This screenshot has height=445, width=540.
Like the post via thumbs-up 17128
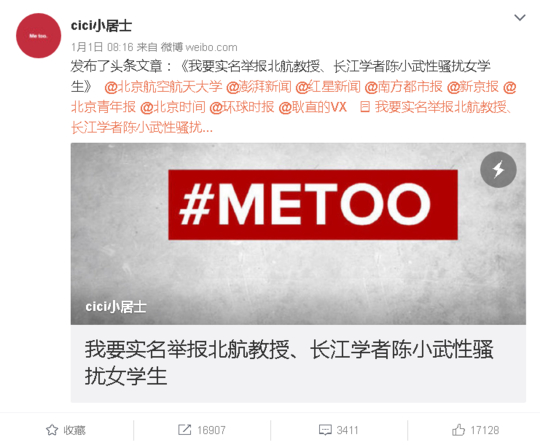[458, 430]
